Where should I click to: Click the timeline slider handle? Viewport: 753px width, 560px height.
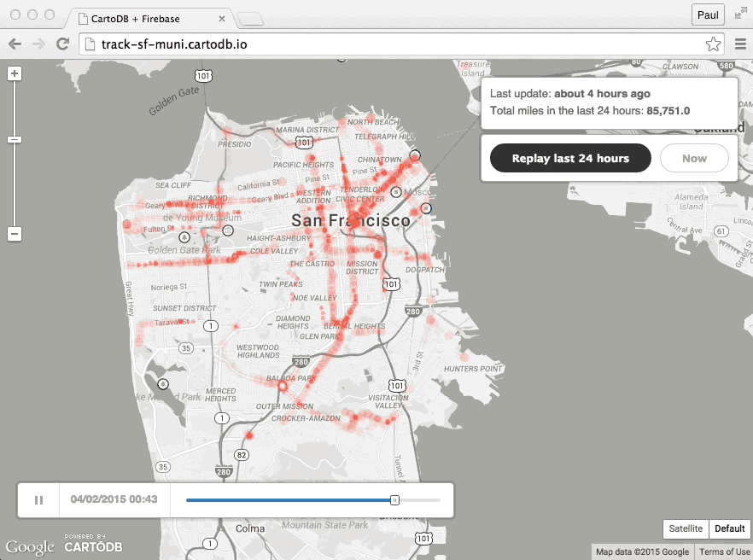pyautogui.click(x=394, y=500)
